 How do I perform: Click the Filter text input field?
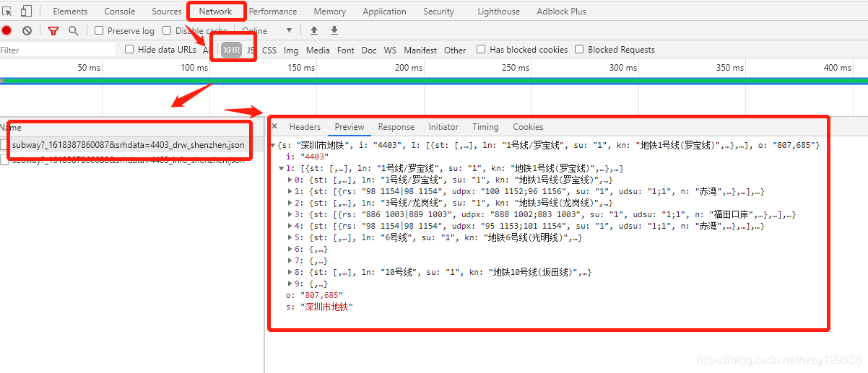(58, 50)
